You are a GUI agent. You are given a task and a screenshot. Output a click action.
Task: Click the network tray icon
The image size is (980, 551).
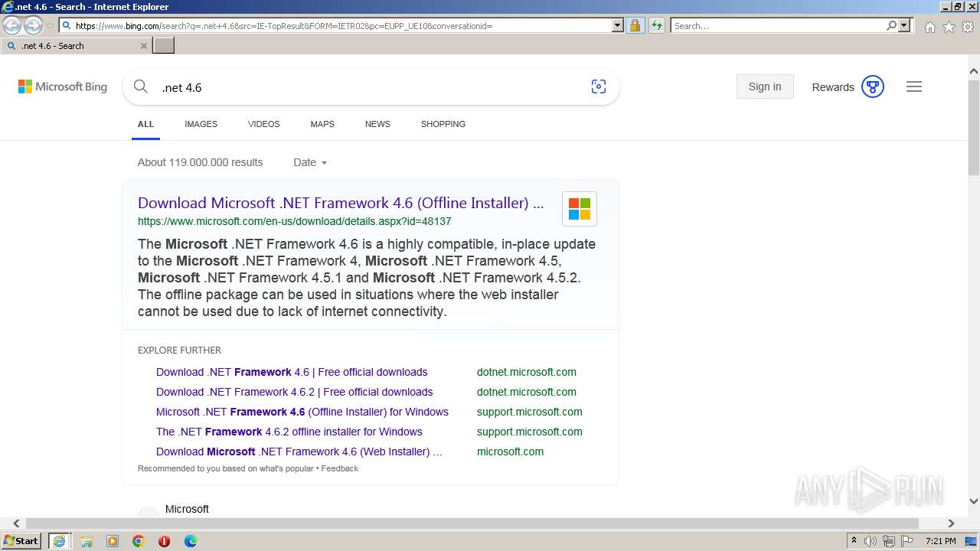point(889,541)
